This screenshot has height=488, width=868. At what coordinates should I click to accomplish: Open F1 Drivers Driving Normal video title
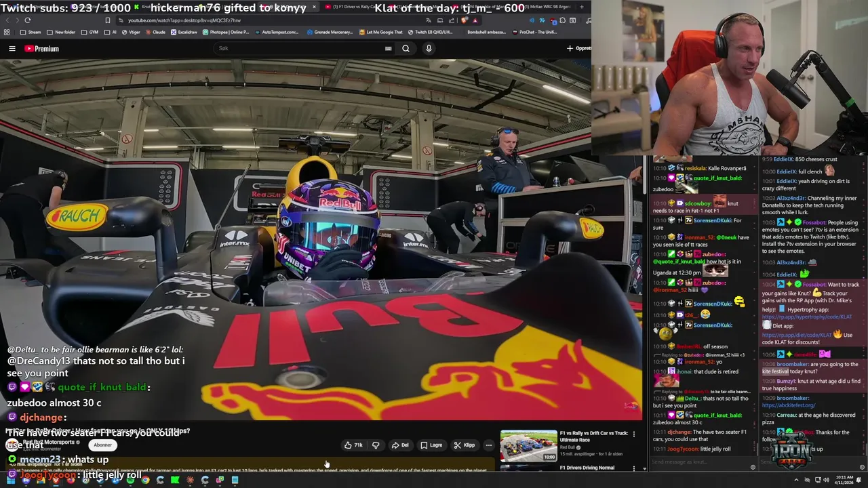pos(587,468)
